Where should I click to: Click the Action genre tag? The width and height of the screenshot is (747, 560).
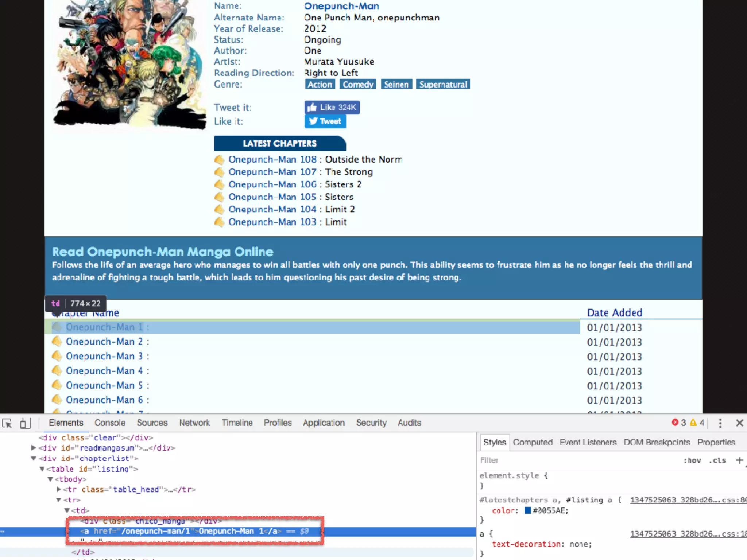click(320, 85)
